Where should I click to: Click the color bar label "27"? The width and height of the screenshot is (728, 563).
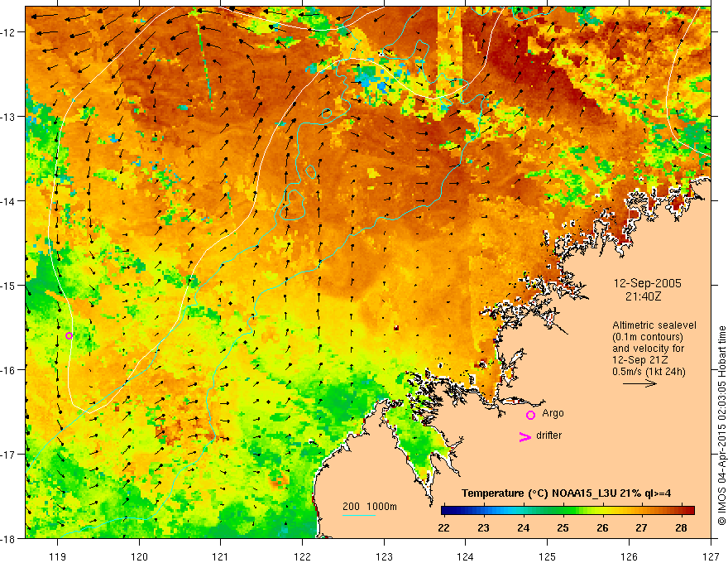point(641,528)
